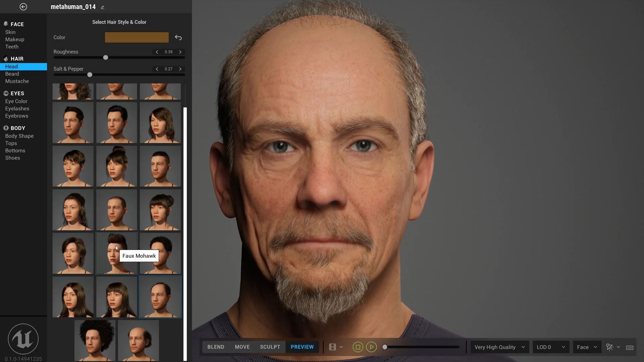Open the Body Shape section

pyautogui.click(x=19, y=136)
